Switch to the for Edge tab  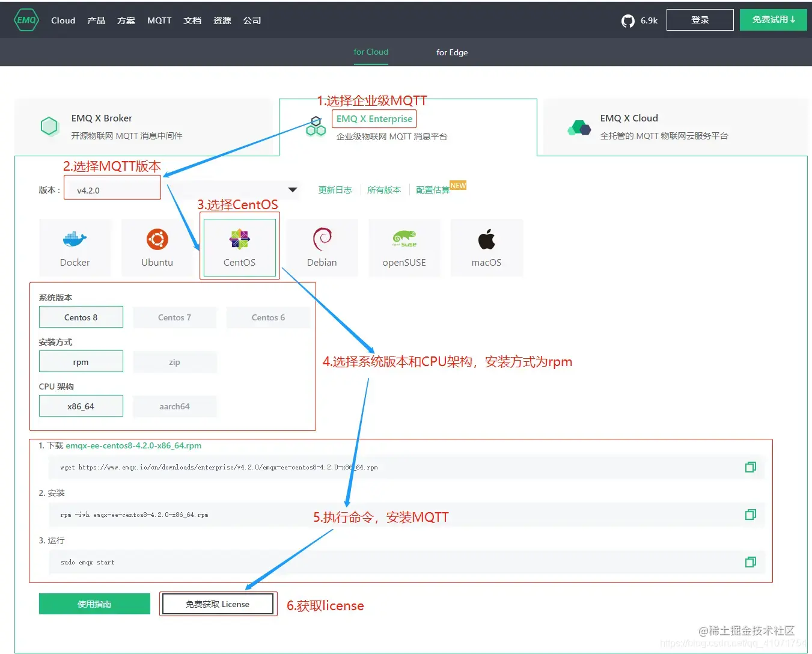(x=452, y=52)
